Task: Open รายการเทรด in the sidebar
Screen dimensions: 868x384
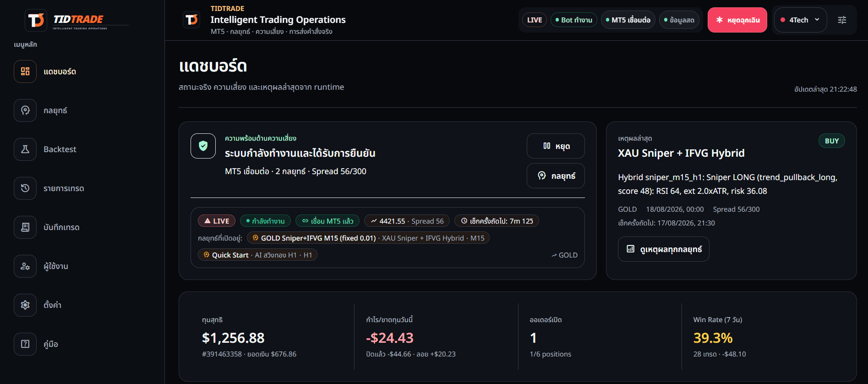Action: (64, 188)
